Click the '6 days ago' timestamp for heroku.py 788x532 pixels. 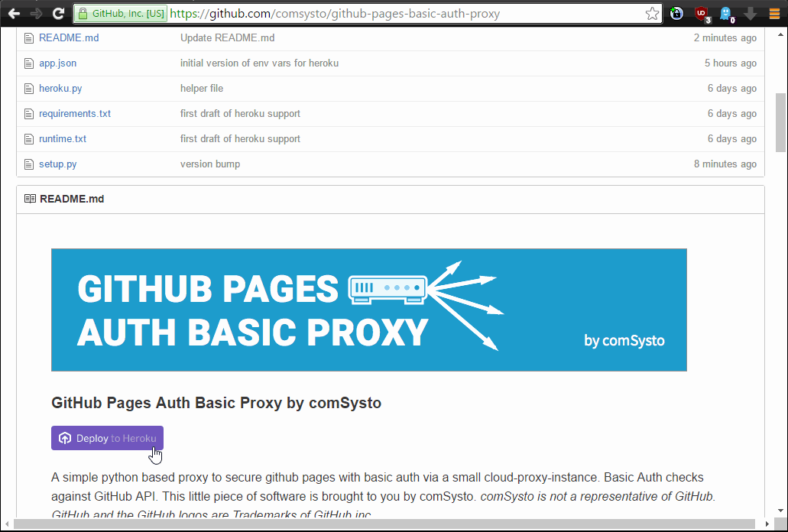pyautogui.click(x=731, y=89)
